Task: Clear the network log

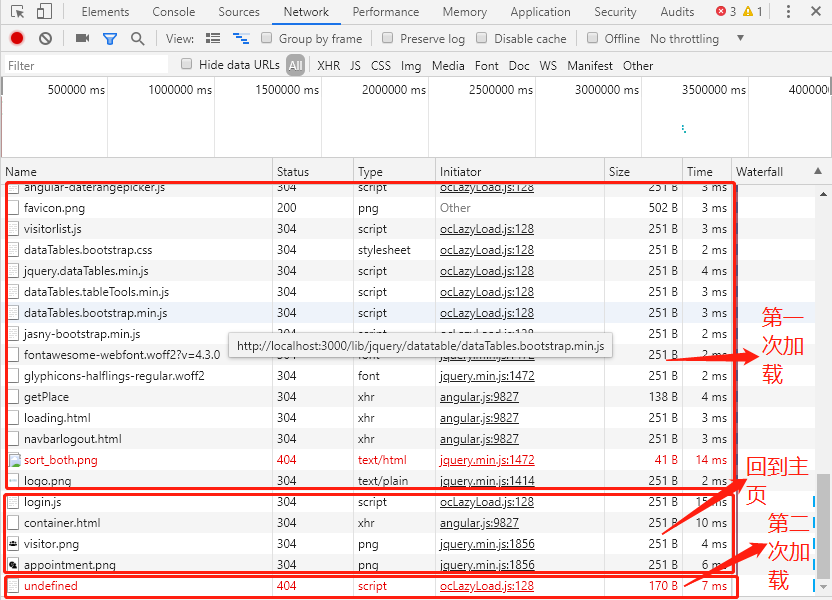Action: click(x=46, y=38)
